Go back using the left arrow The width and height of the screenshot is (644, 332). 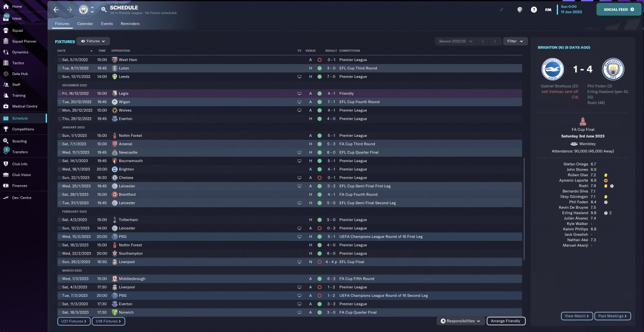(x=56, y=10)
